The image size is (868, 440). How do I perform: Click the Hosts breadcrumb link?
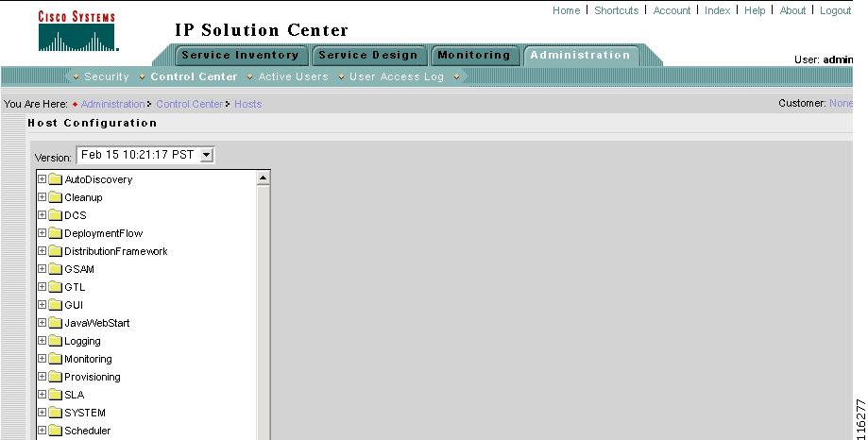[x=248, y=104]
